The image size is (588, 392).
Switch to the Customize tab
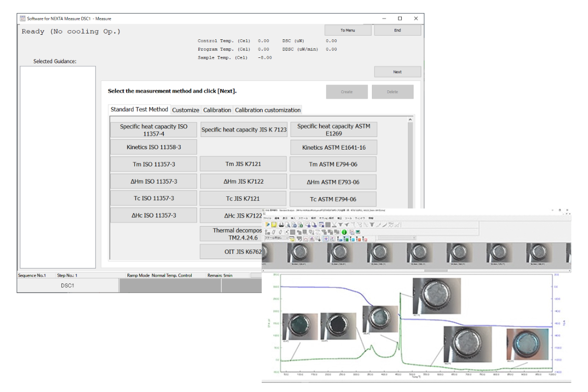tap(186, 110)
